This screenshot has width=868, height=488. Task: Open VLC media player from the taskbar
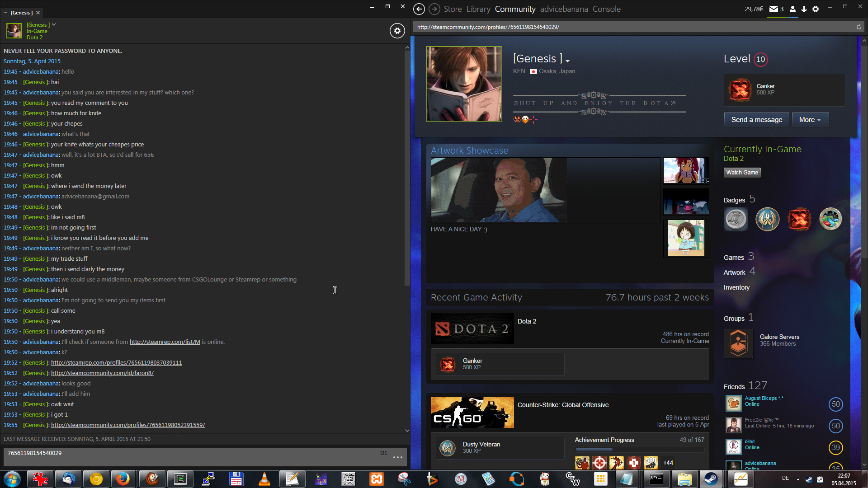pyautogui.click(x=264, y=479)
